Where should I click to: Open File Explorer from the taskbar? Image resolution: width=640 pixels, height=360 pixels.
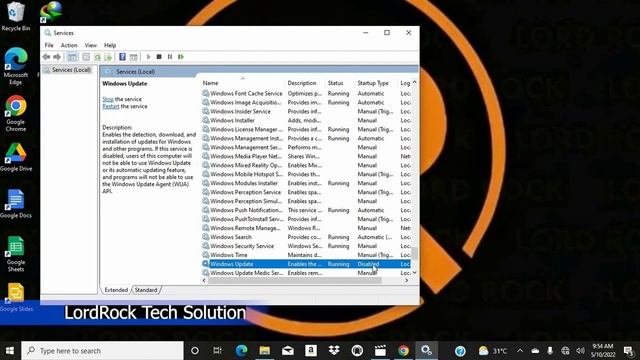tap(264, 351)
